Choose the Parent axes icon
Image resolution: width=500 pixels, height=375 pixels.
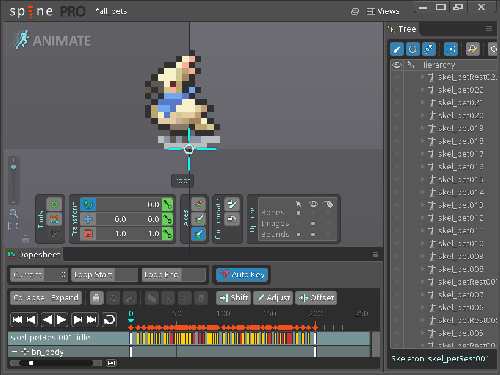(x=198, y=219)
